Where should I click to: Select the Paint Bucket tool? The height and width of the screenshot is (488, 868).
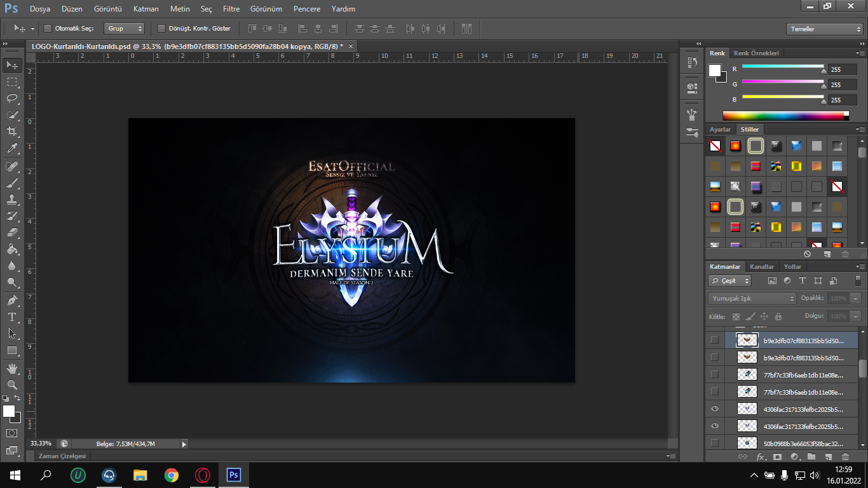point(12,249)
